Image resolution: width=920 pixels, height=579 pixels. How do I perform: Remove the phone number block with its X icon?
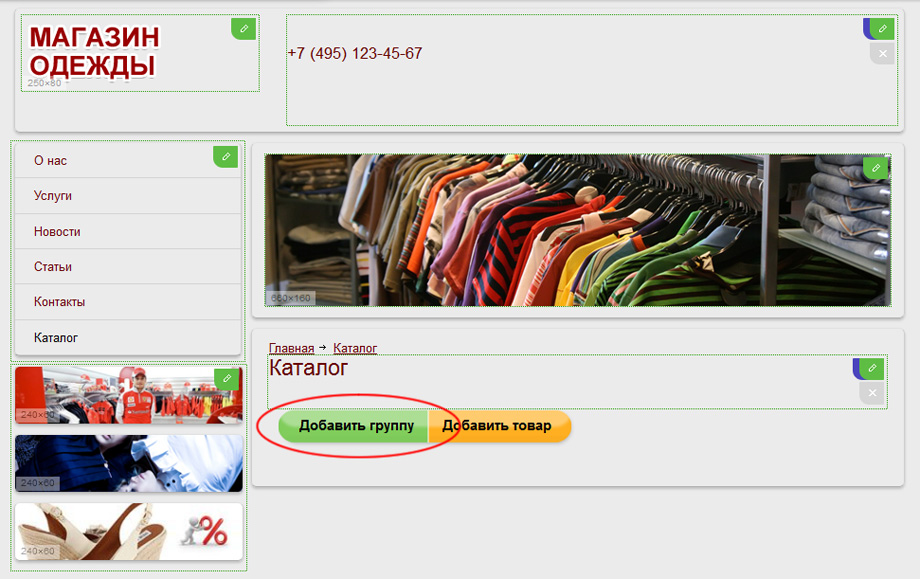882,54
